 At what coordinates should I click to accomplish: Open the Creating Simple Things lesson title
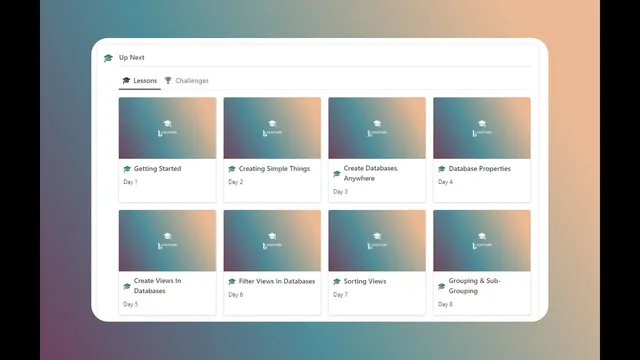(x=274, y=169)
